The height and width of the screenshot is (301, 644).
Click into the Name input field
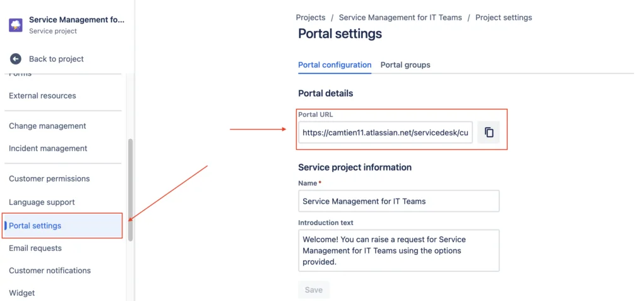pos(399,201)
